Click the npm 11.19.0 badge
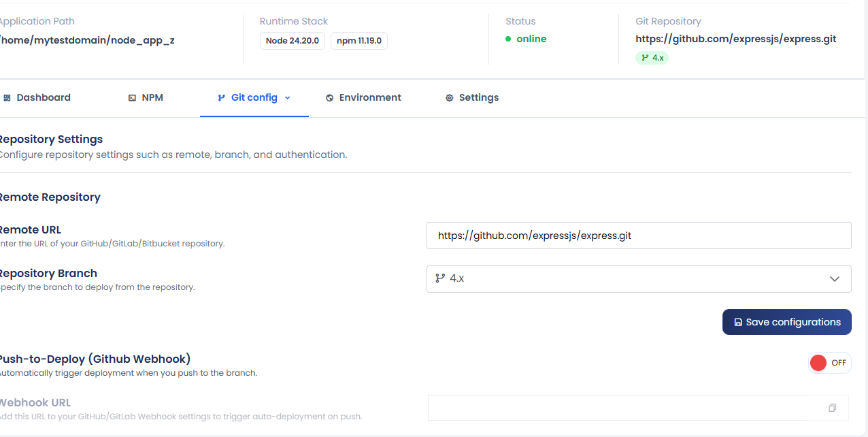The width and height of the screenshot is (868, 437). pyautogui.click(x=359, y=41)
